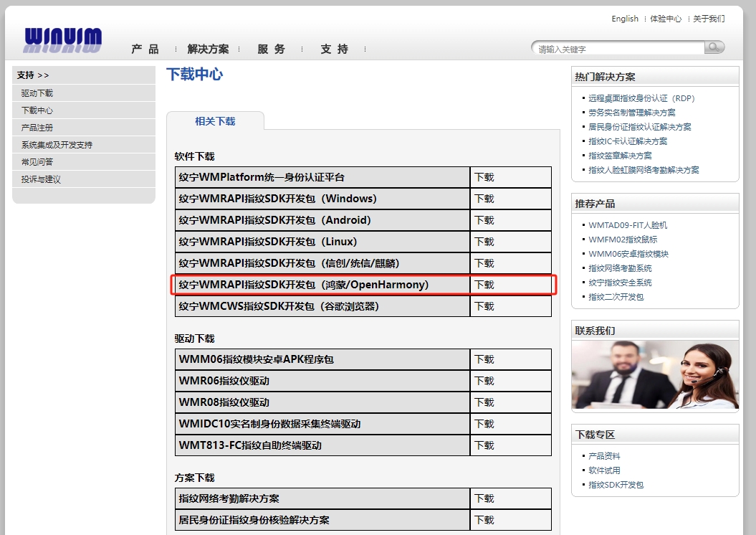Screen dimensions: 756x535
Task: Open WMTAD09-FIT人脸机 product link
Action: (x=628, y=225)
